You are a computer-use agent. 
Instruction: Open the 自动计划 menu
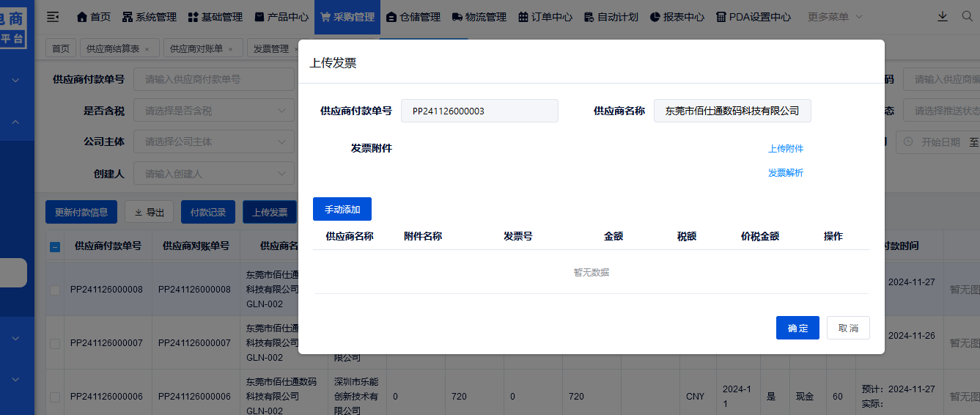[611, 17]
